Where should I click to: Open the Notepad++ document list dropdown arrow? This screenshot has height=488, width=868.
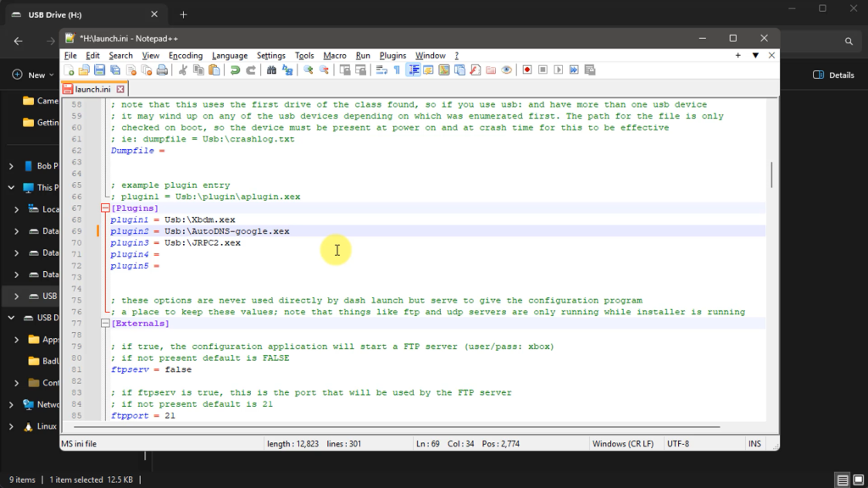[755, 55]
